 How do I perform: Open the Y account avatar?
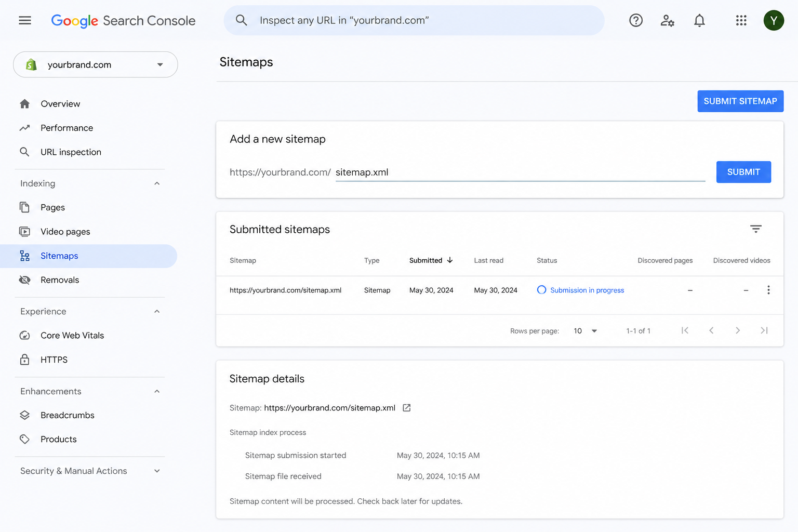click(774, 20)
